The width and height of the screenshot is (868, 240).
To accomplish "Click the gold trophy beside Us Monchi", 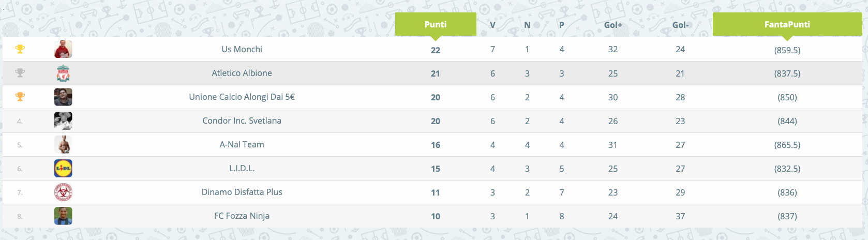I will pyautogui.click(x=20, y=49).
